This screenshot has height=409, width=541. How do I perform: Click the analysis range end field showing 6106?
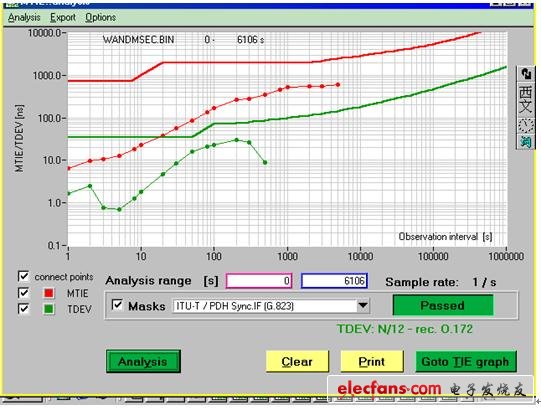tap(334, 281)
